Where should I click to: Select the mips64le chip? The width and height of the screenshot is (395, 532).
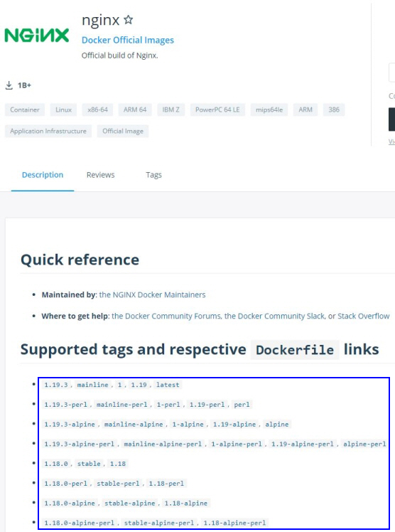pos(269,110)
